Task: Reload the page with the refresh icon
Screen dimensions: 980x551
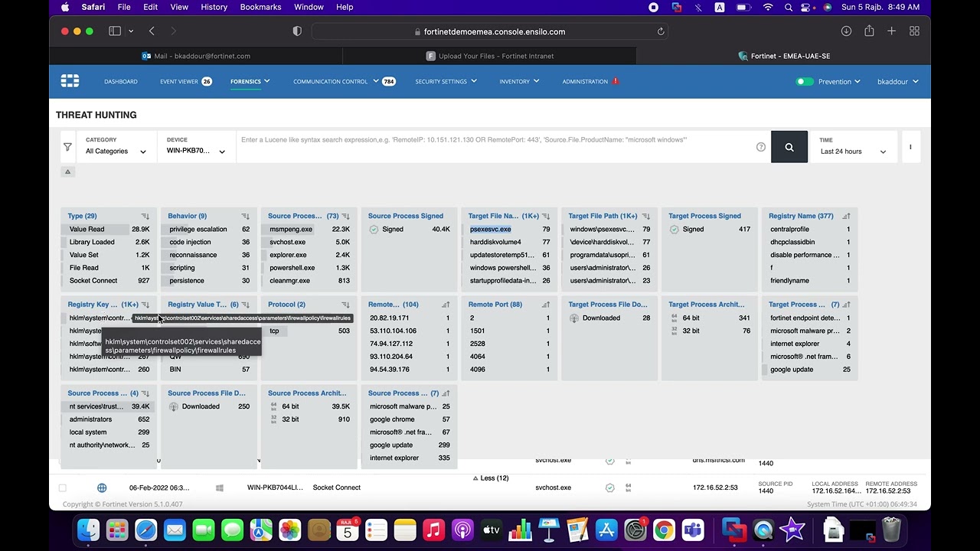Action: (661, 31)
